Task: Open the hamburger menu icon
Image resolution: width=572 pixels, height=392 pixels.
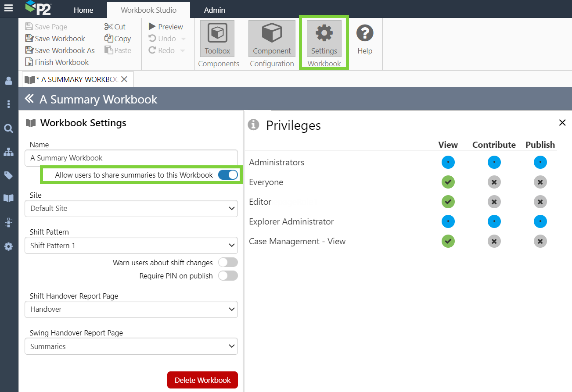Action: (x=8, y=8)
